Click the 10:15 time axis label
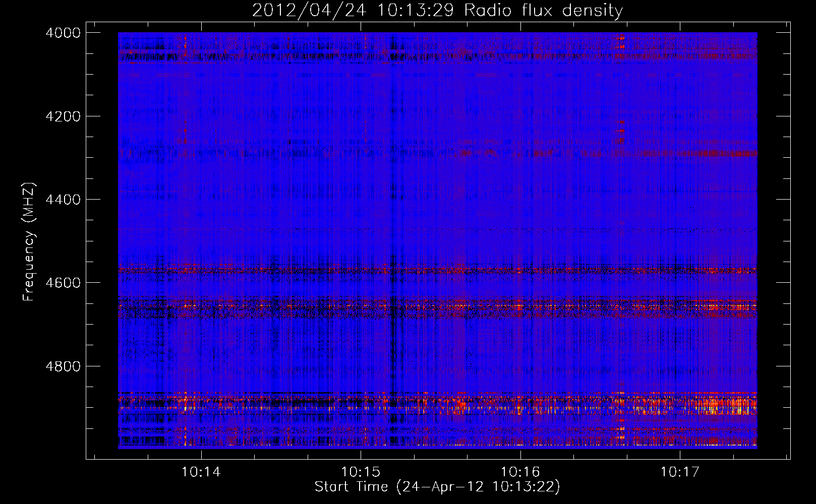The width and height of the screenshot is (816, 504). pos(361,472)
